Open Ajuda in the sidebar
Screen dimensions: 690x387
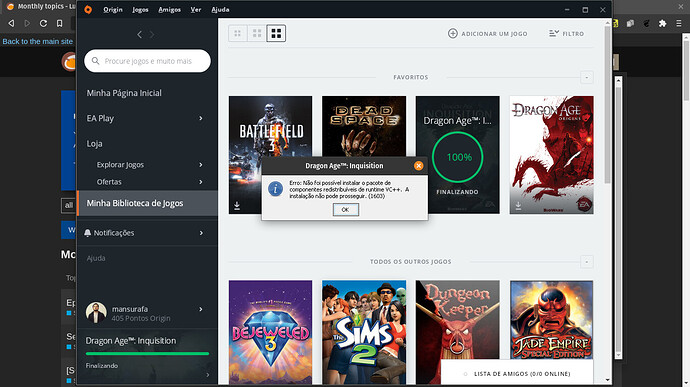[96, 258]
